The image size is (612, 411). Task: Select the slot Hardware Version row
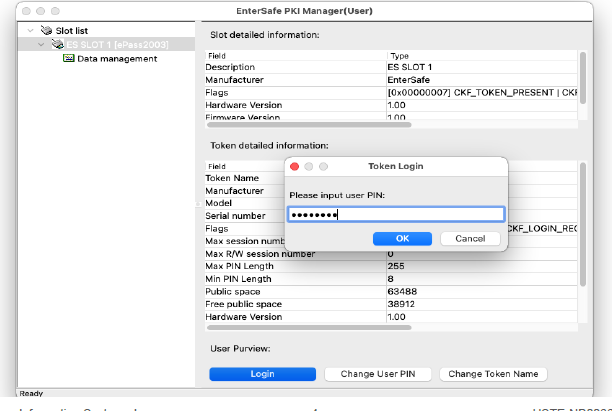(x=391, y=105)
